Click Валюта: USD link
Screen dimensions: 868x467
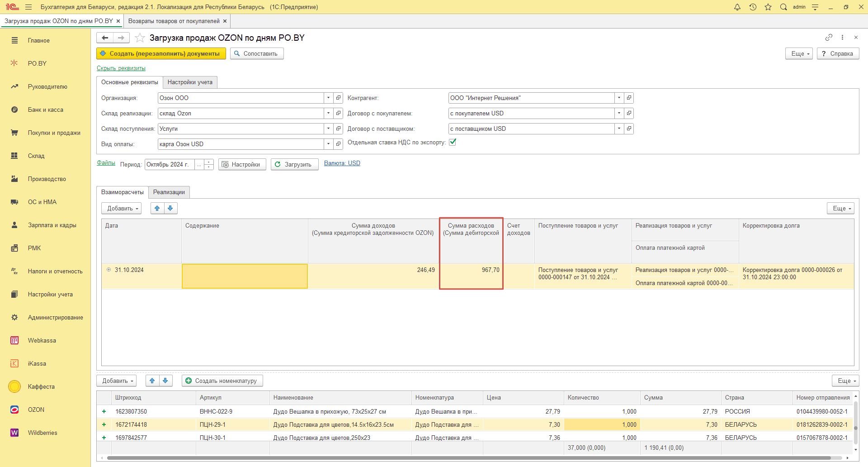pyautogui.click(x=342, y=163)
